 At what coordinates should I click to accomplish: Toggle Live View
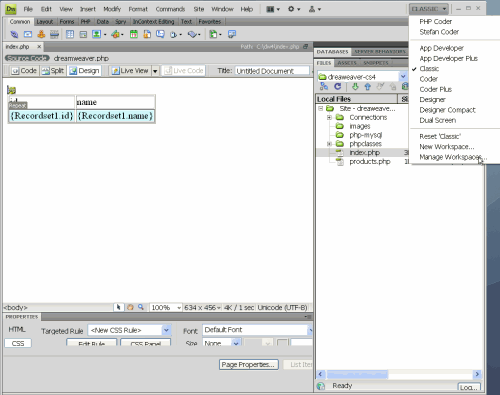(x=130, y=71)
